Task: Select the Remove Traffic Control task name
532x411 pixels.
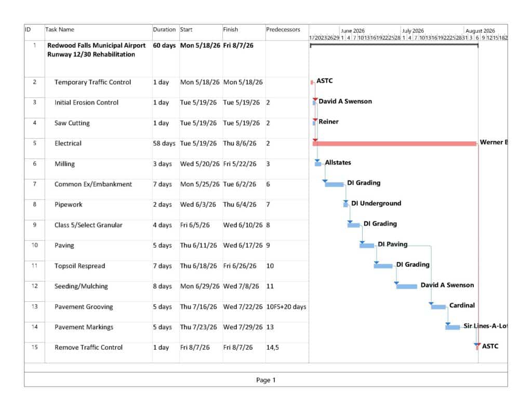Action: tap(88, 348)
